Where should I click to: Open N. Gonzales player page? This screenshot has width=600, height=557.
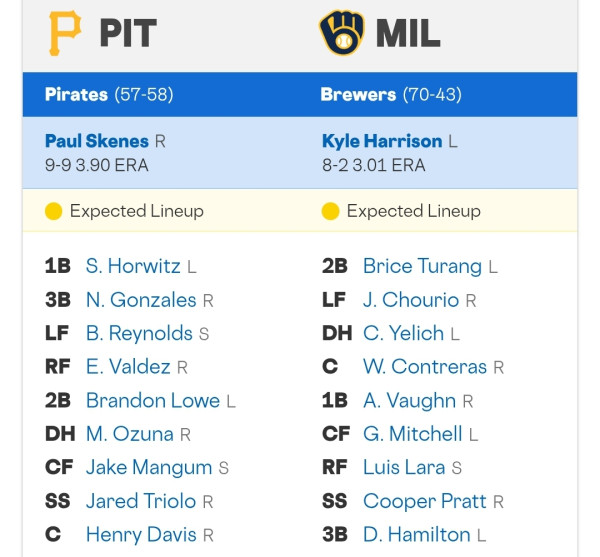[141, 300]
